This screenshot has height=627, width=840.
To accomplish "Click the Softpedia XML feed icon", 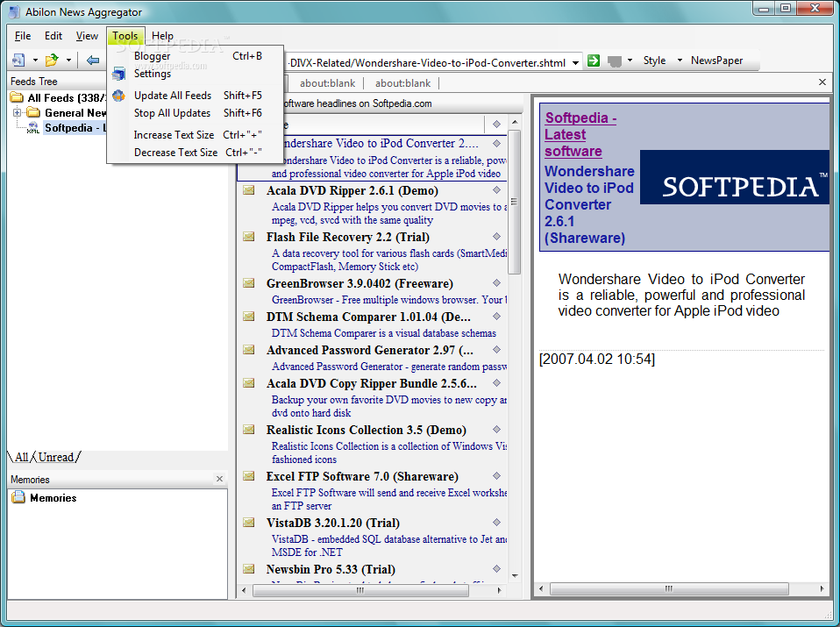I will click(33, 127).
